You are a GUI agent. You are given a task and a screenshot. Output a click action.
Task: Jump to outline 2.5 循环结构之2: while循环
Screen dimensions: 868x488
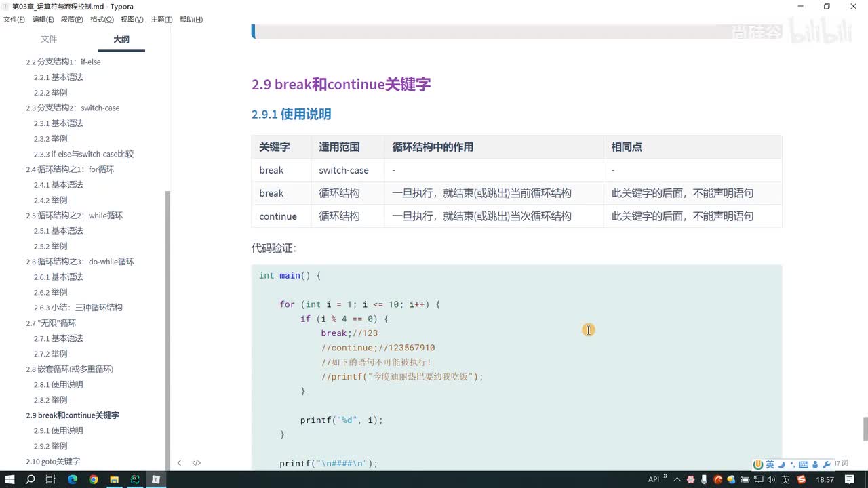click(x=75, y=216)
